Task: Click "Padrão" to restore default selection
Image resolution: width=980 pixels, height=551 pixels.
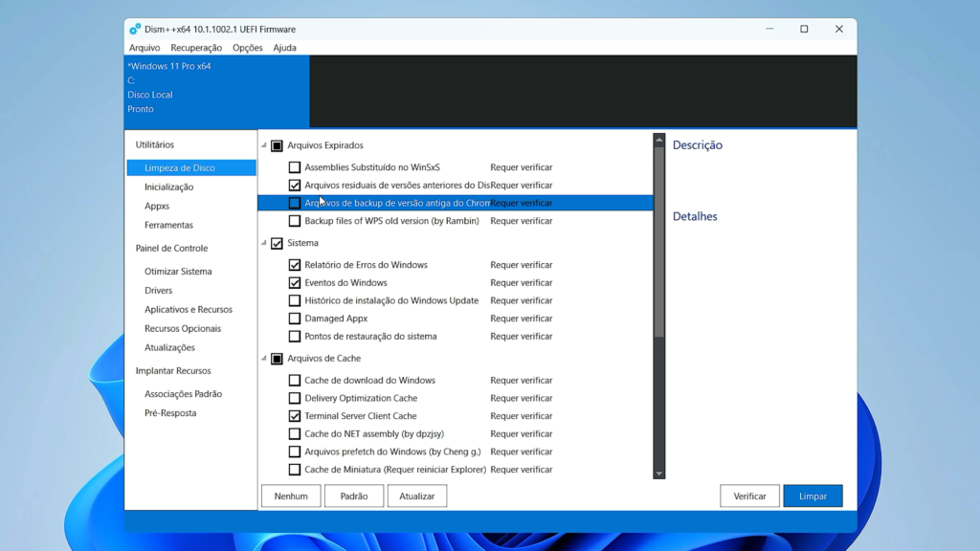Action: (354, 496)
